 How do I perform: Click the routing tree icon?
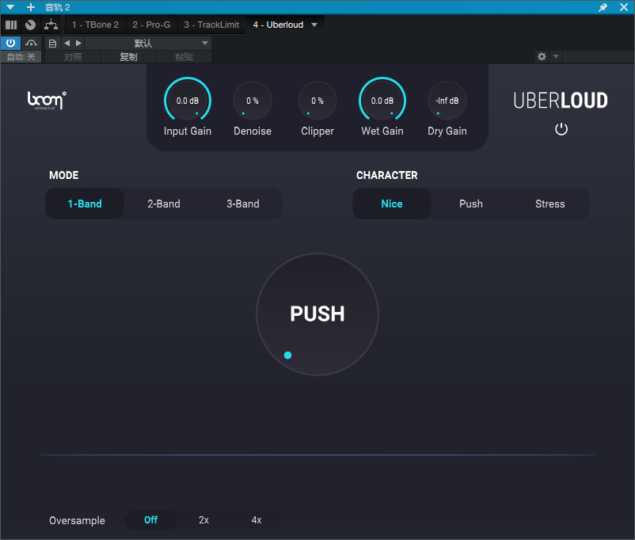51,24
